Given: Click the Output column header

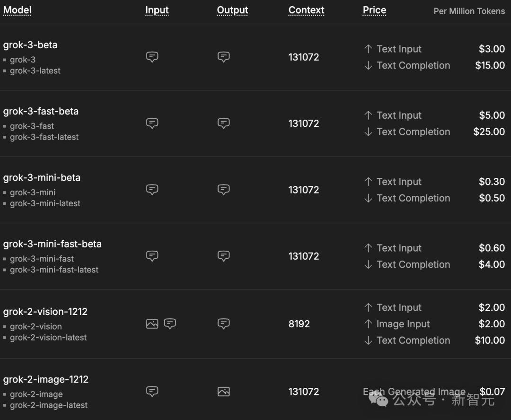Looking at the screenshot, I should pos(232,10).
